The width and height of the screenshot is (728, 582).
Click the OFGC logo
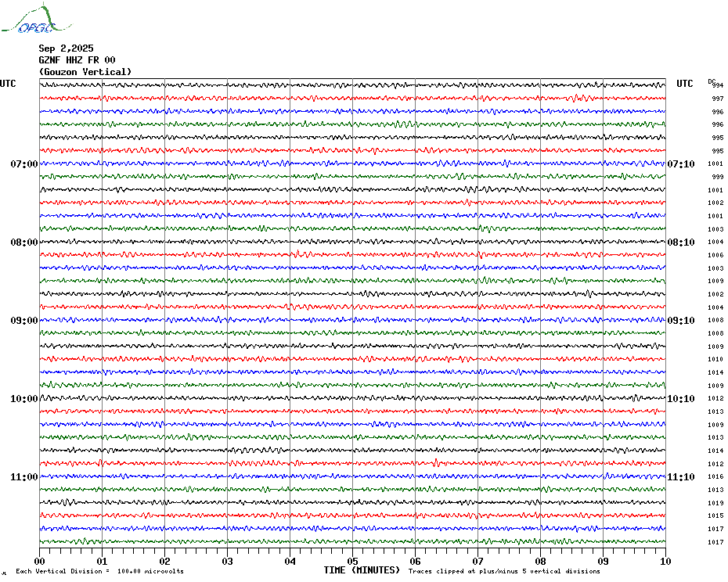pyautogui.click(x=36, y=19)
